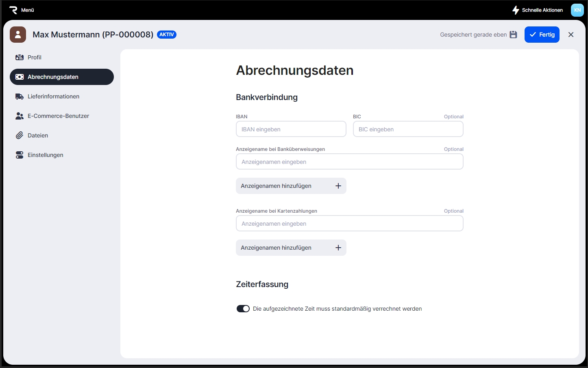The width and height of the screenshot is (588, 368).
Task: Open the KN user avatar
Action: pos(577,10)
